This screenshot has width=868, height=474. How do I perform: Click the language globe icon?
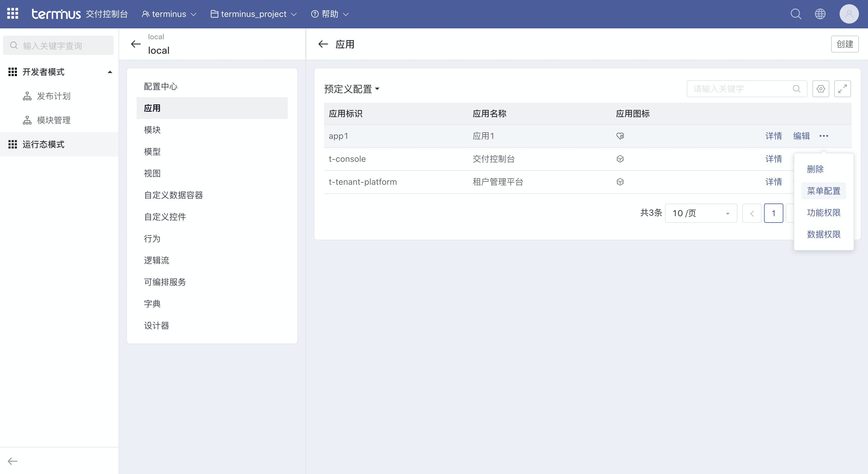820,14
